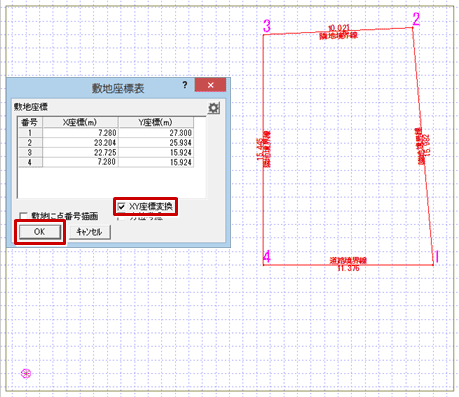Click the Y座標(m) column header
The height and width of the screenshot is (397, 459).
click(x=156, y=122)
